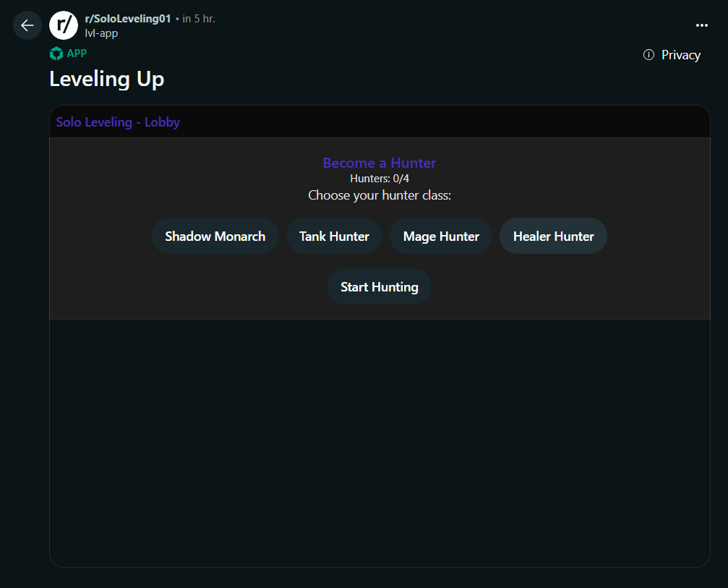Viewport: 728px width, 588px height.
Task: Open the r/SoloLeveling01 community link
Action: (x=128, y=19)
